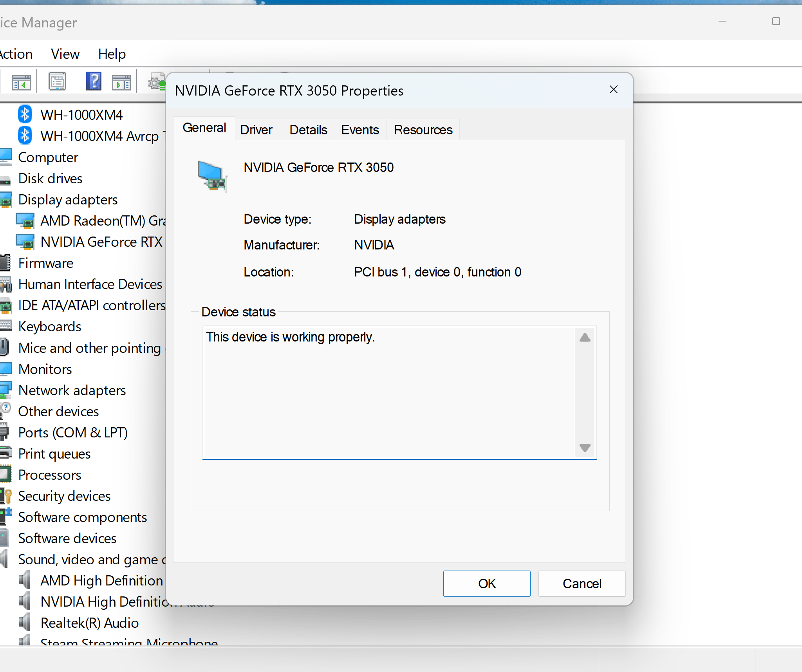Viewport: 802px width, 672px height.
Task: Click the Realtek(R) Audio speaker icon
Action: coord(25,622)
